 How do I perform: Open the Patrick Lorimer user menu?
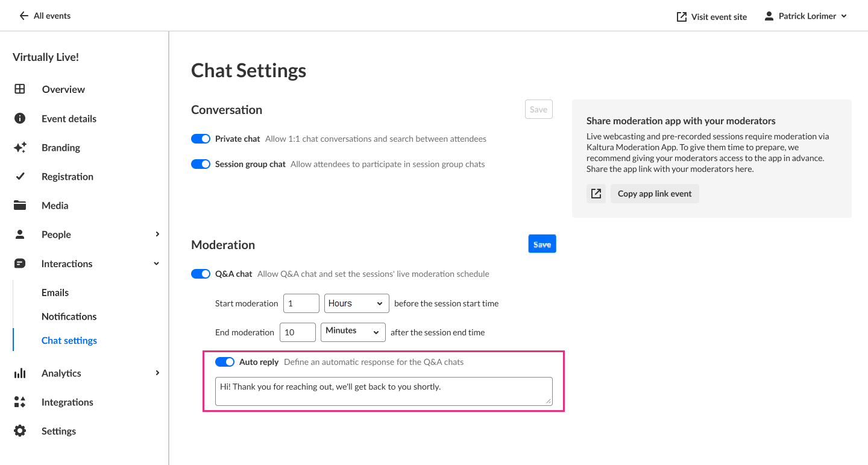(805, 16)
